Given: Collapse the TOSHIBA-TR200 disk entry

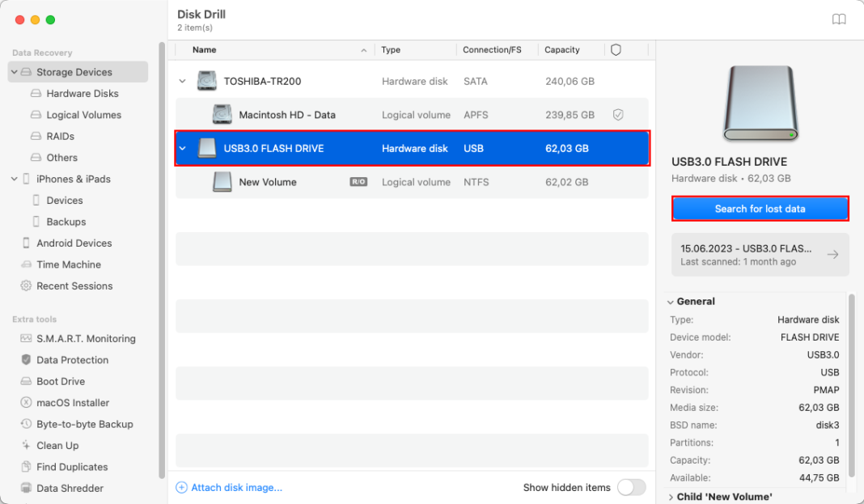Looking at the screenshot, I should click(181, 81).
